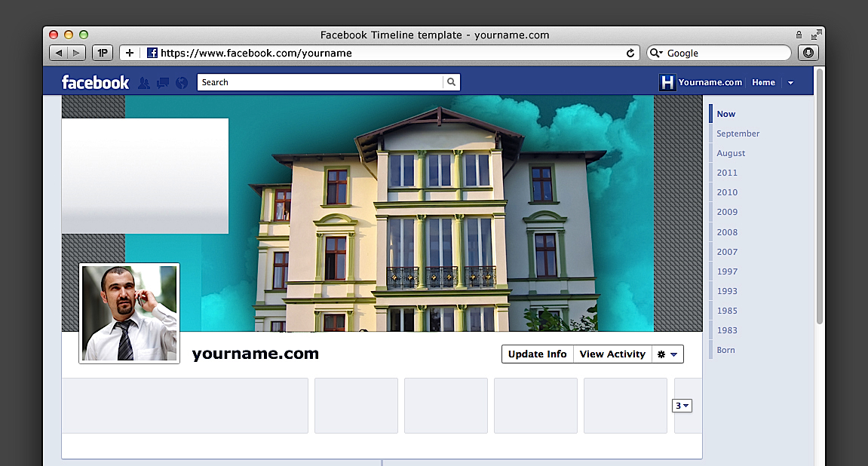Viewport: 868px width, 466px height.
Task: Open the Facebook messages icon
Action: (x=162, y=83)
